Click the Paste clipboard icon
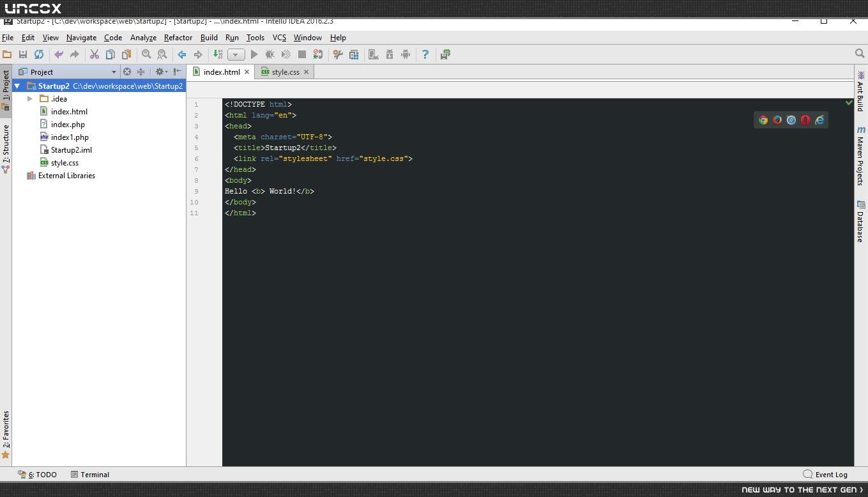 (x=126, y=54)
